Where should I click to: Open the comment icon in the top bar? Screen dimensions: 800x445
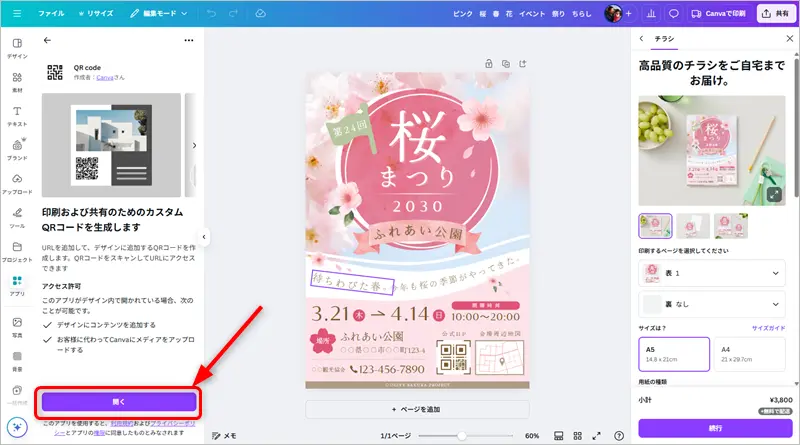click(674, 14)
